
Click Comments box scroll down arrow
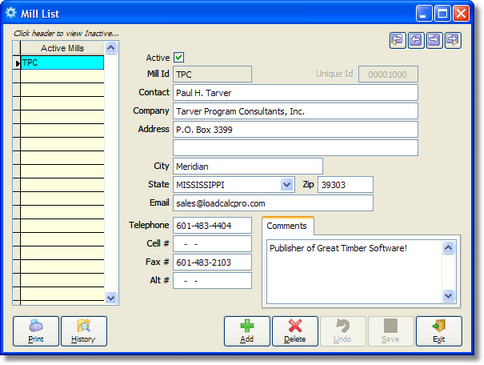448,295
